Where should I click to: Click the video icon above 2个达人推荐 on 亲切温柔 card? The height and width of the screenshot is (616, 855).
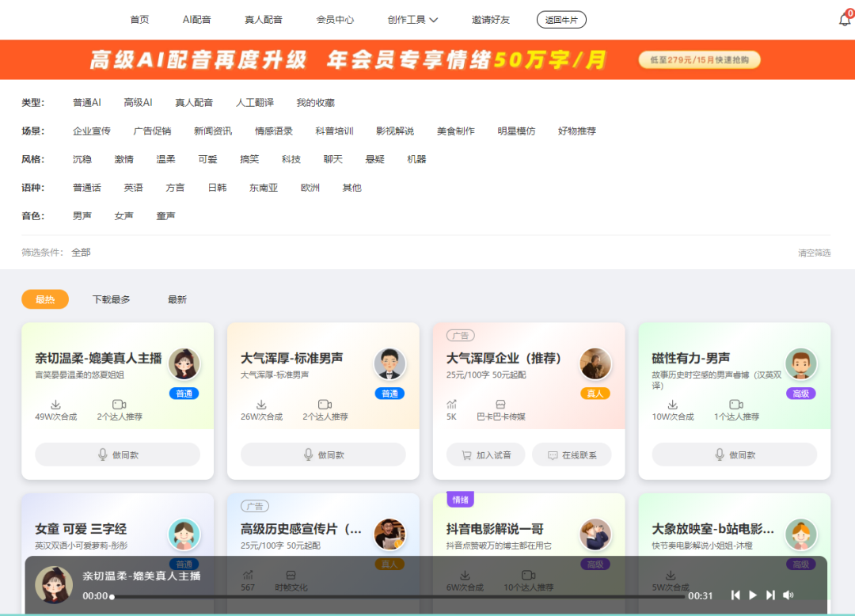pyautogui.click(x=119, y=405)
